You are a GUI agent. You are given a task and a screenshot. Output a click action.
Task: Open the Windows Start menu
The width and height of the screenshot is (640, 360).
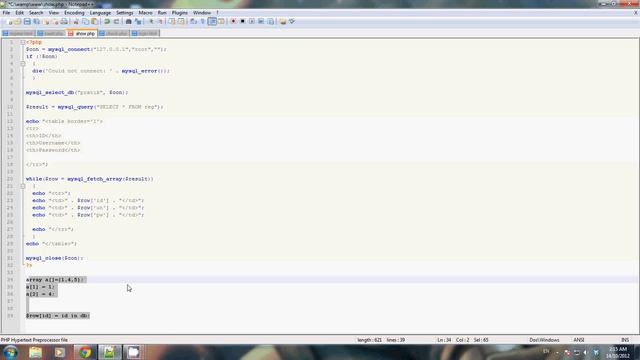11,352
